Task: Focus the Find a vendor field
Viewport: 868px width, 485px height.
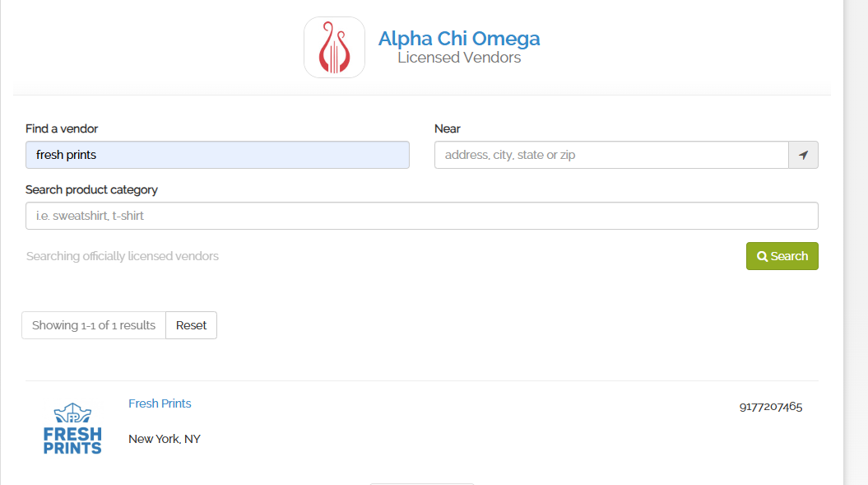Action: (x=217, y=155)
